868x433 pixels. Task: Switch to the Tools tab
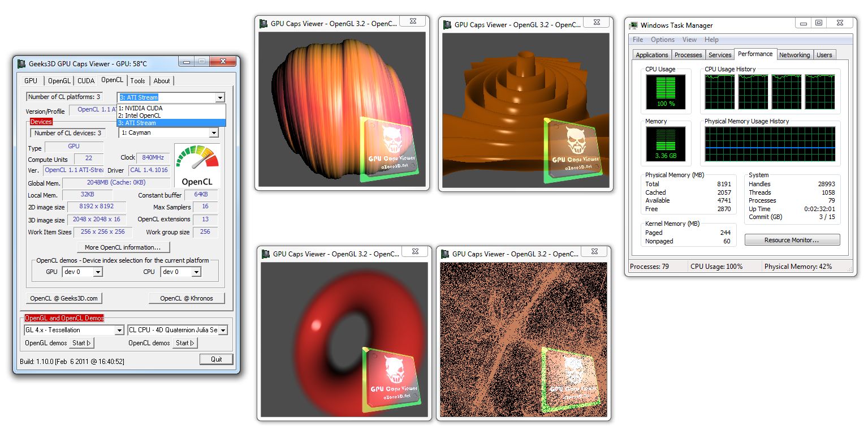coord(138,81)
